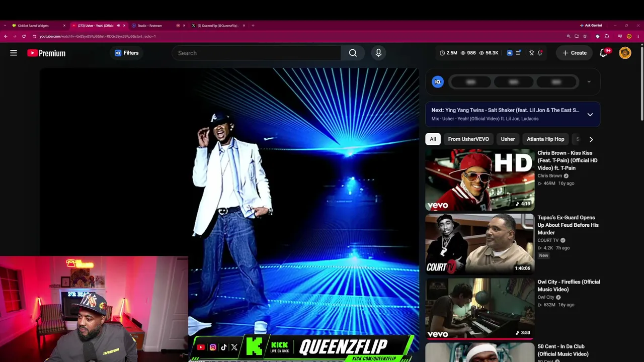Screen dimensions: 644x362
Task: Expand the Next up mix playlist
Action: coord(590,115)
